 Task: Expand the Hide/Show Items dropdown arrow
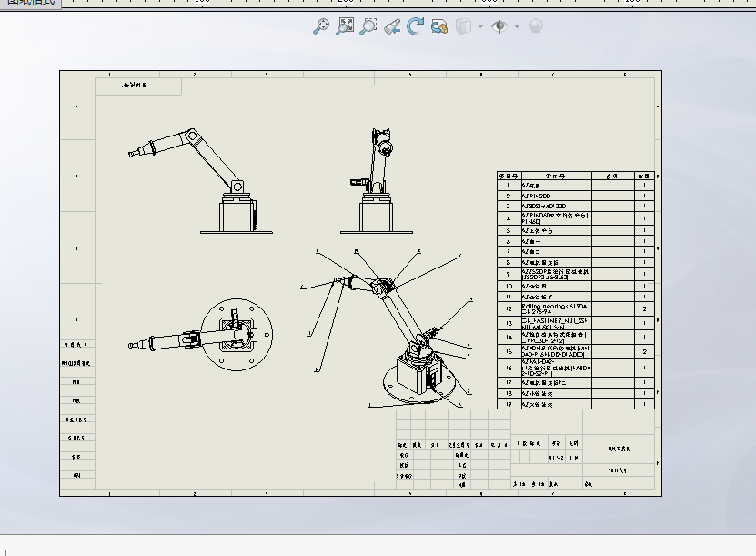pos(517,26)
